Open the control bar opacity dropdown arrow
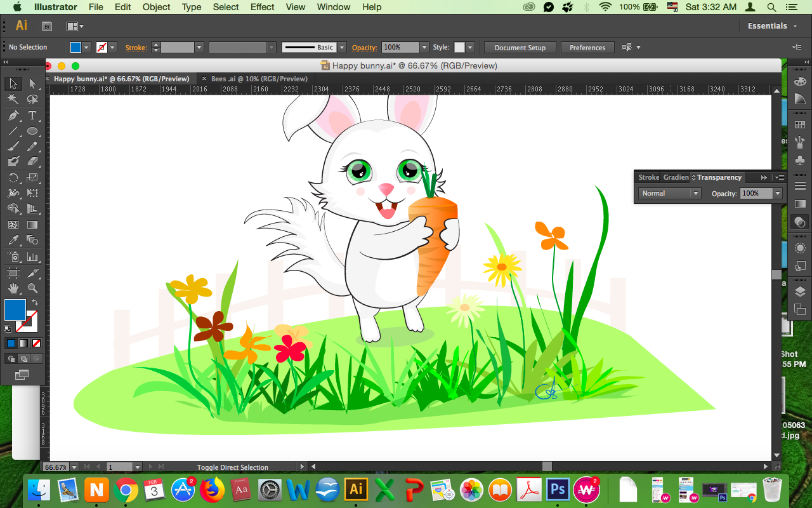812x508 pixels. [x=424, y=48]
